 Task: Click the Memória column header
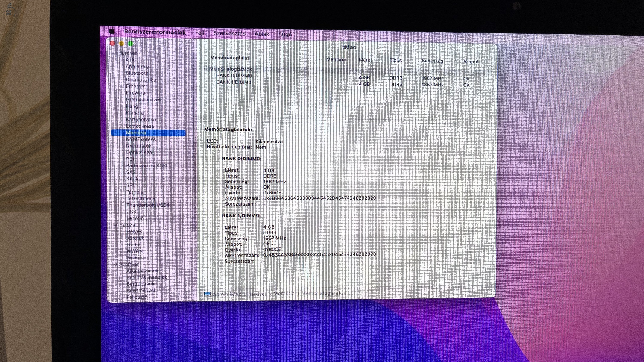click(x=336, y=59)
